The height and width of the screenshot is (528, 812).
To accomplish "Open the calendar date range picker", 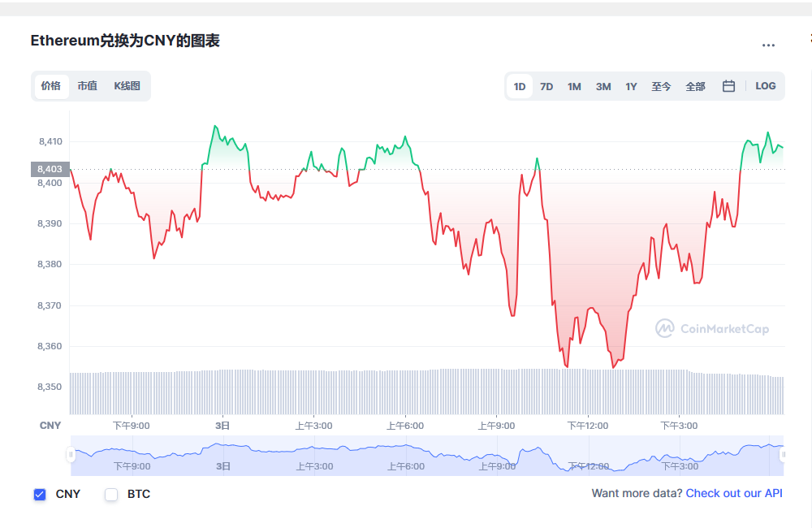I will pyautogui.click(x=728, y=86).
